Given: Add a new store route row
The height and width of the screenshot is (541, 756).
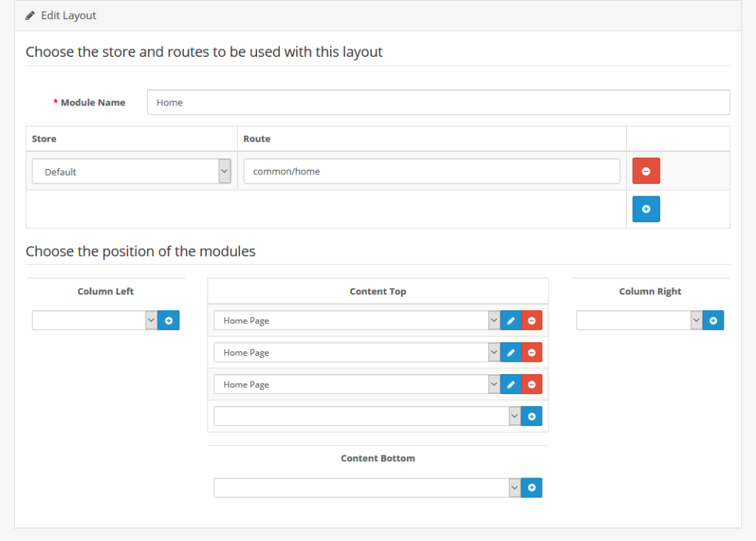Looking at the screenshot, I should (x=646, y=210).
